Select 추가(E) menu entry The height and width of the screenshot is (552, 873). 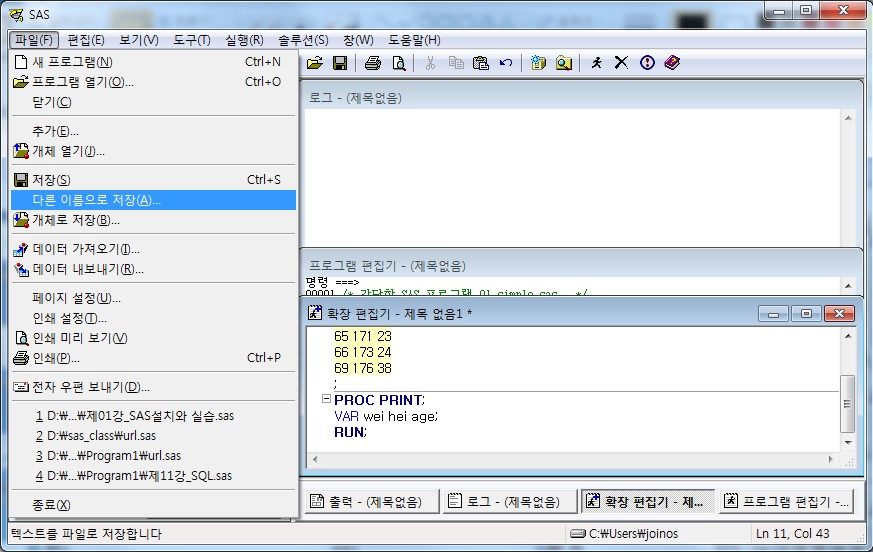click(153, 131)
